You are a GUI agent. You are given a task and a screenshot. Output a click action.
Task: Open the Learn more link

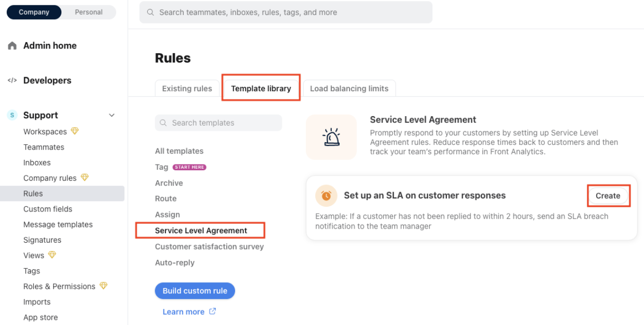(184, 311)
